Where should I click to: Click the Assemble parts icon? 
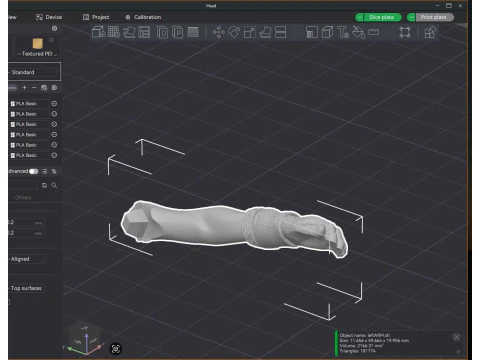(430, 32)
